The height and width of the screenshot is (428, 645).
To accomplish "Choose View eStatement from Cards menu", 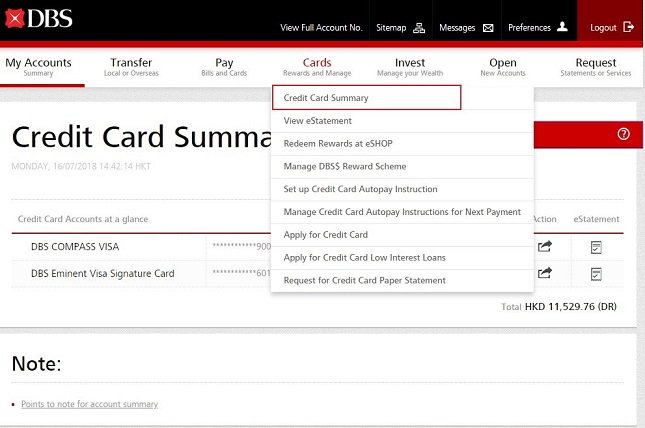I will click(318, 121).
